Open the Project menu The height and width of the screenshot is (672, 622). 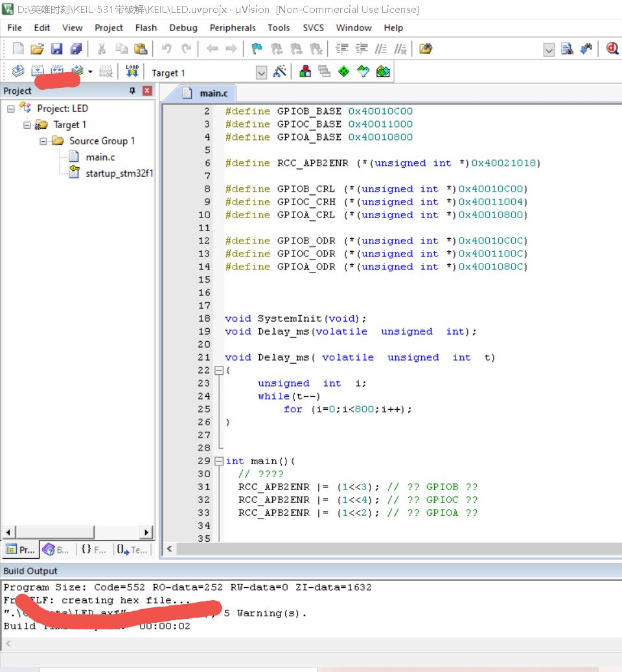[109, 28]
